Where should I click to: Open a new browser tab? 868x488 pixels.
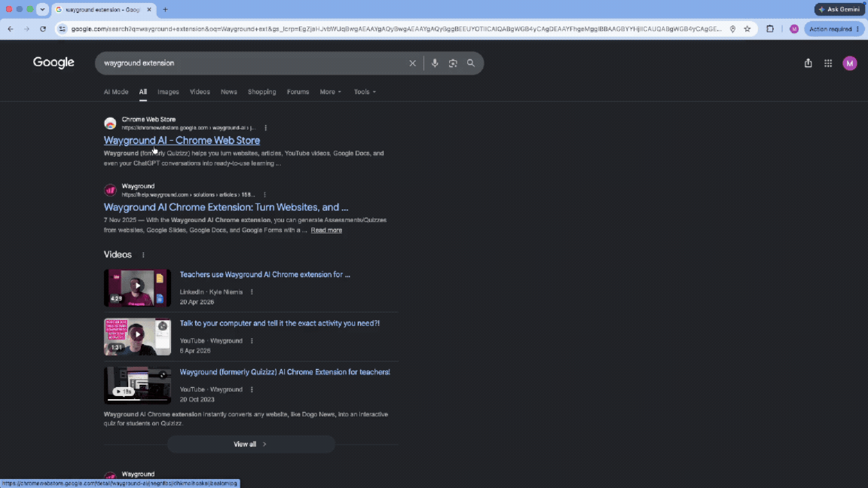tap(165, 9)
